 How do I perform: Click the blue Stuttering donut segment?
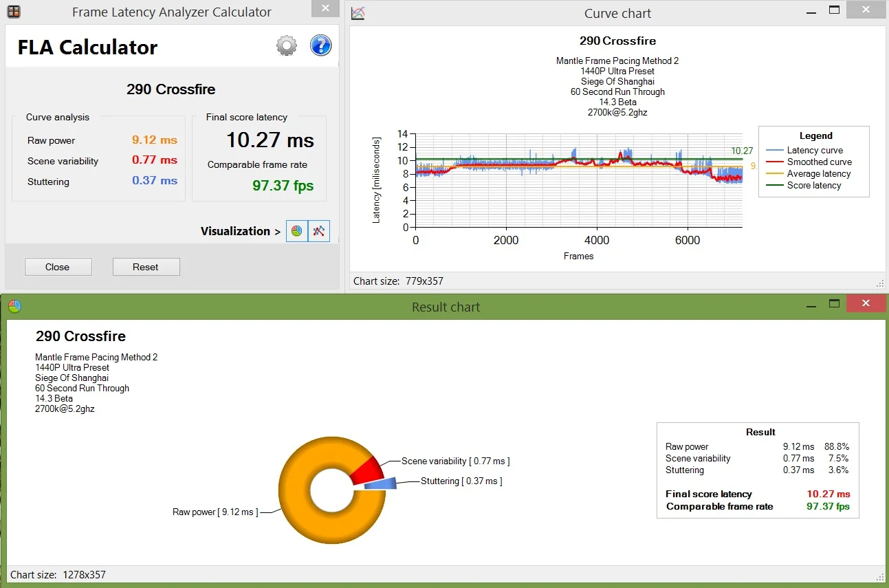(380, 484)
